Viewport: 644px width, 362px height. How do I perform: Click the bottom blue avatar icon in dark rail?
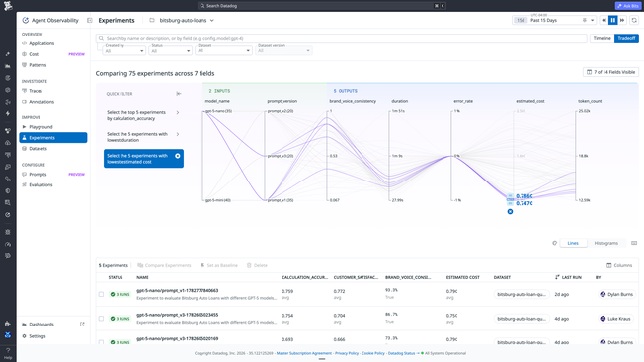tap(8, 335)
